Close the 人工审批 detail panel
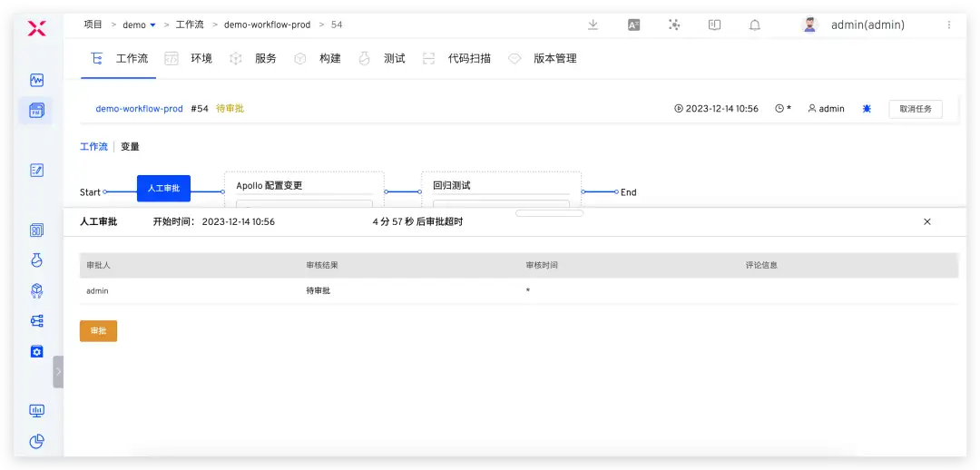 [x=927, y=222]
